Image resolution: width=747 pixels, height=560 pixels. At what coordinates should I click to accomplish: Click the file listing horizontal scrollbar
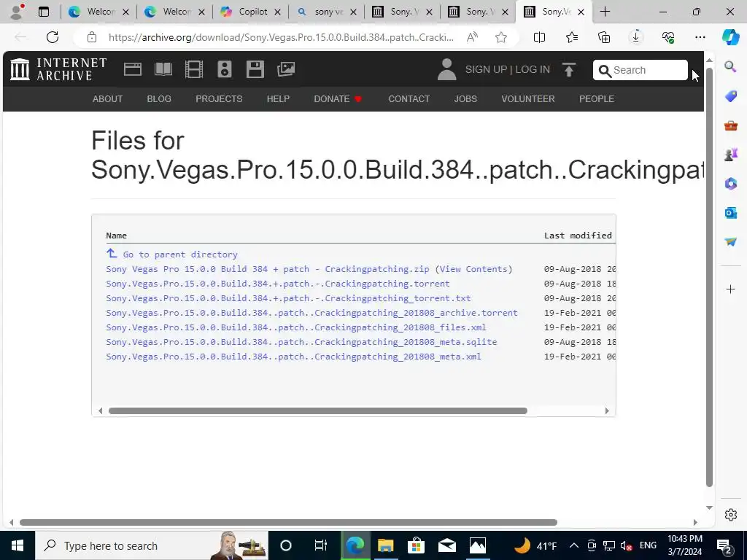318,411
